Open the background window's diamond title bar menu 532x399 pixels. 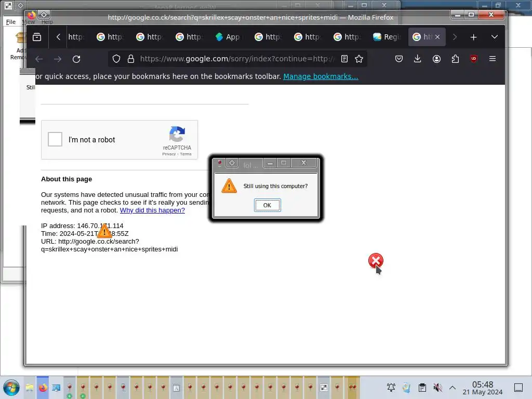click(20, 5)
